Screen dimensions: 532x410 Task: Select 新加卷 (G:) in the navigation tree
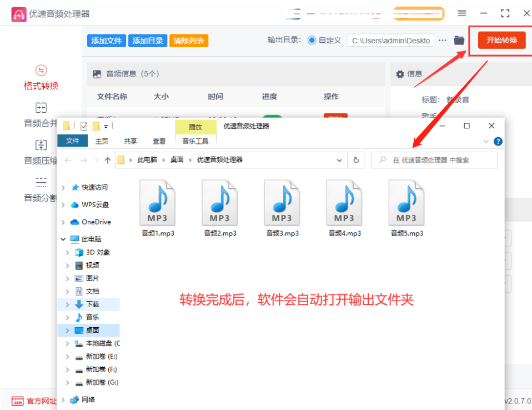click(97, 382)
